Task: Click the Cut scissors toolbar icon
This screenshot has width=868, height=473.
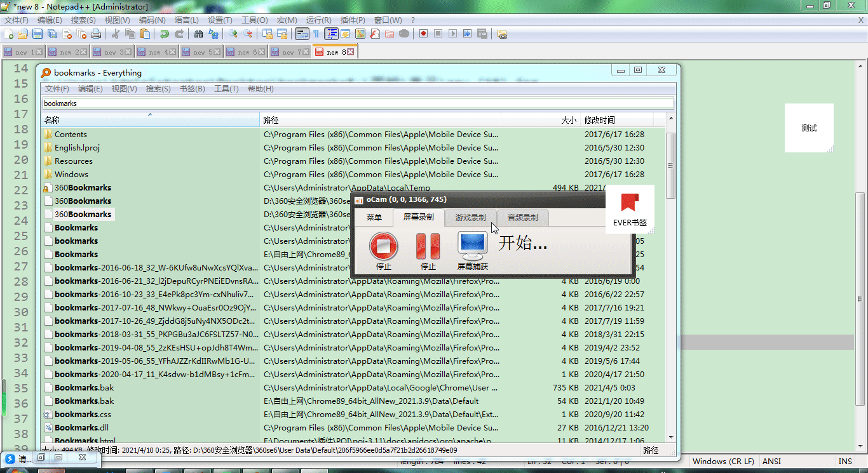Action: [x=116, y=34]
